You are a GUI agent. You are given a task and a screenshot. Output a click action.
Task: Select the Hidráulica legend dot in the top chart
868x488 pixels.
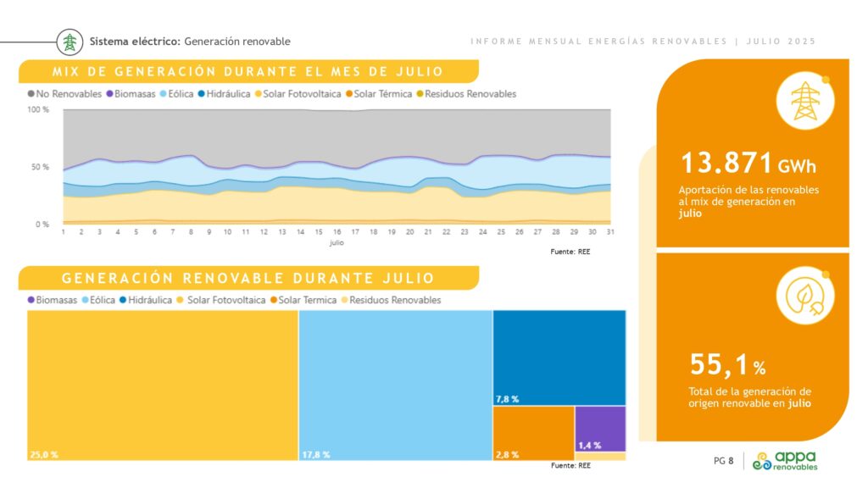(x=202, y=94)
